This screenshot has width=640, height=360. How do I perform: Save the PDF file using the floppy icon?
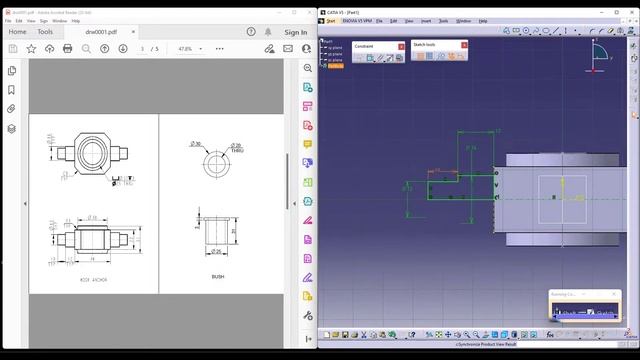pyautogui.click(x=13, y=49)
